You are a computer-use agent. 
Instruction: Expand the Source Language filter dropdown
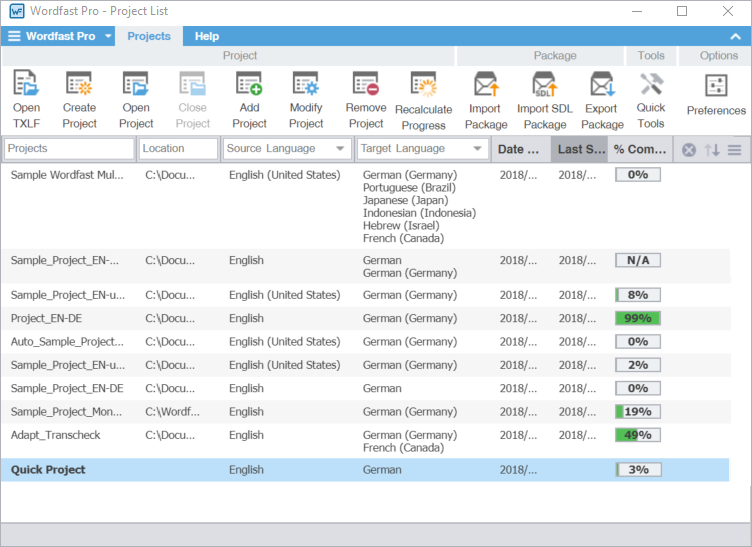click(x=340, y=149)
